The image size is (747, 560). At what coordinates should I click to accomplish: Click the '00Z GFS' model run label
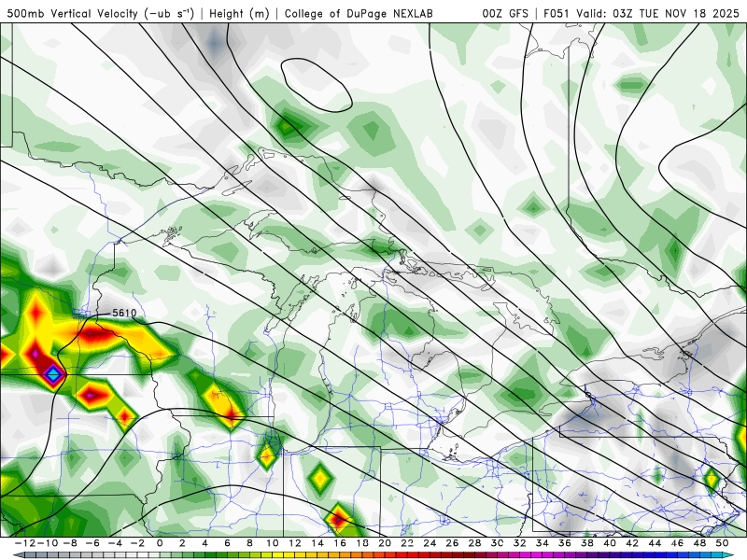(x=505, y=13)
